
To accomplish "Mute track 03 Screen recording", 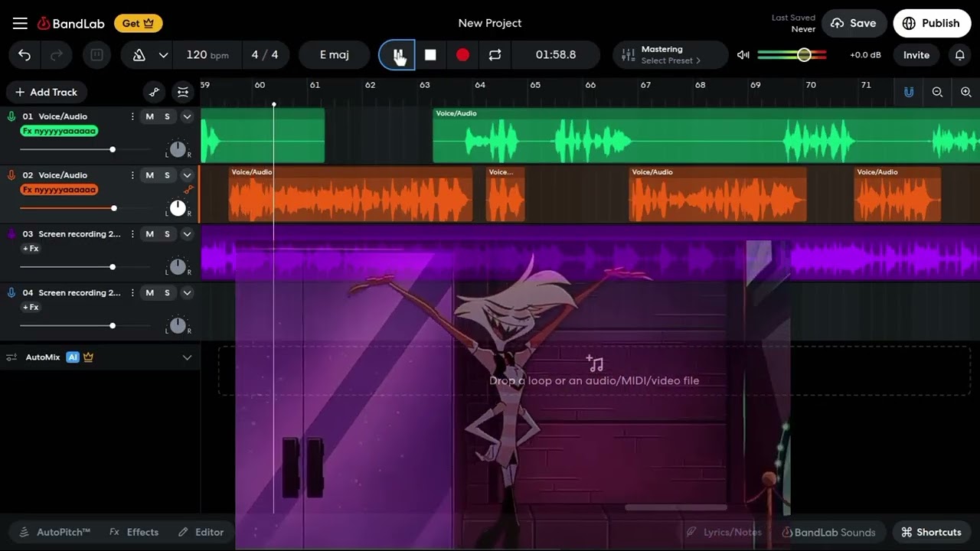I will (149, 234).
